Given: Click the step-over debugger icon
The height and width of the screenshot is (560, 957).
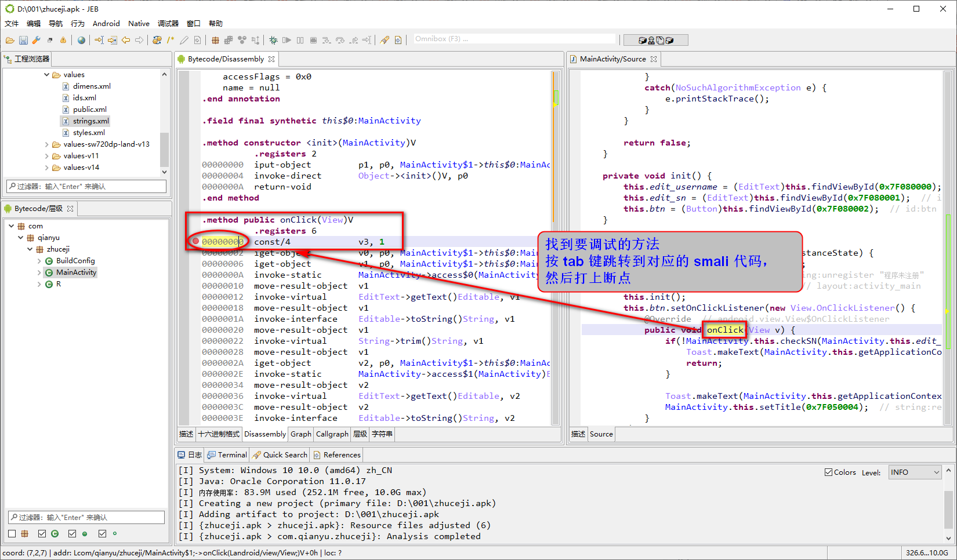Looking at the screenshot, I should click(339, 39).
